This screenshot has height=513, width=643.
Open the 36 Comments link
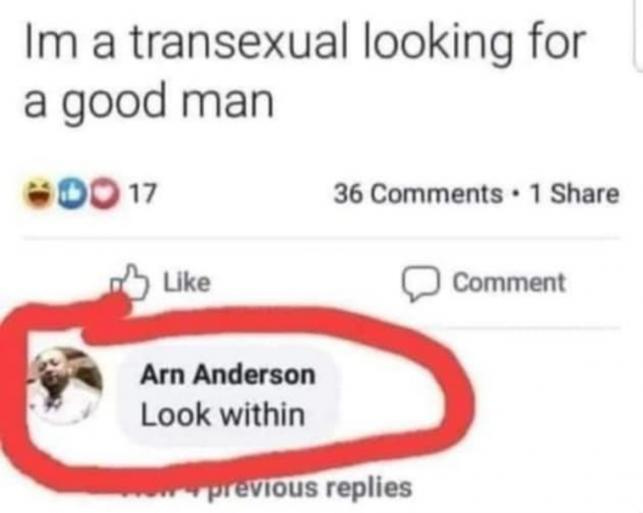coord(418,194)
